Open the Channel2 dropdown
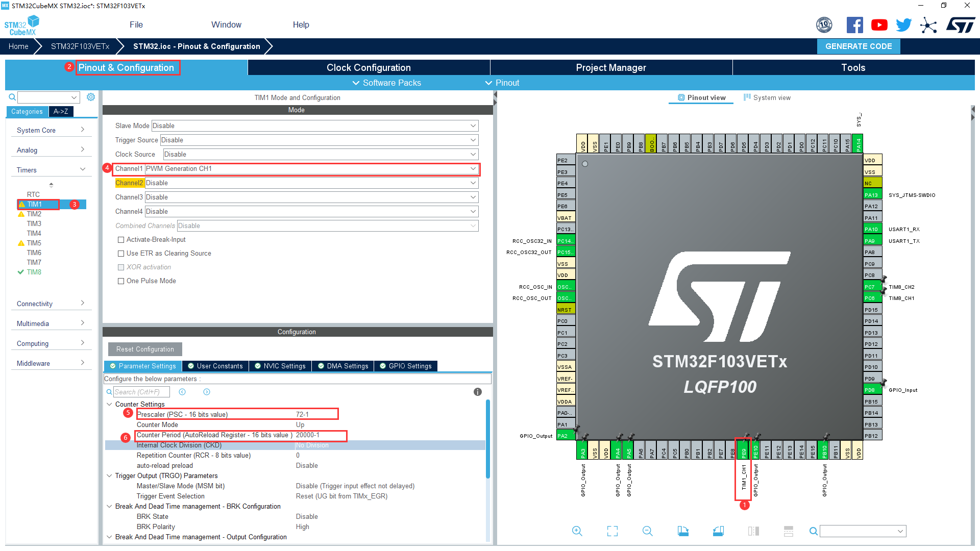Screen dimensions: 980x551 pos(473,183)
